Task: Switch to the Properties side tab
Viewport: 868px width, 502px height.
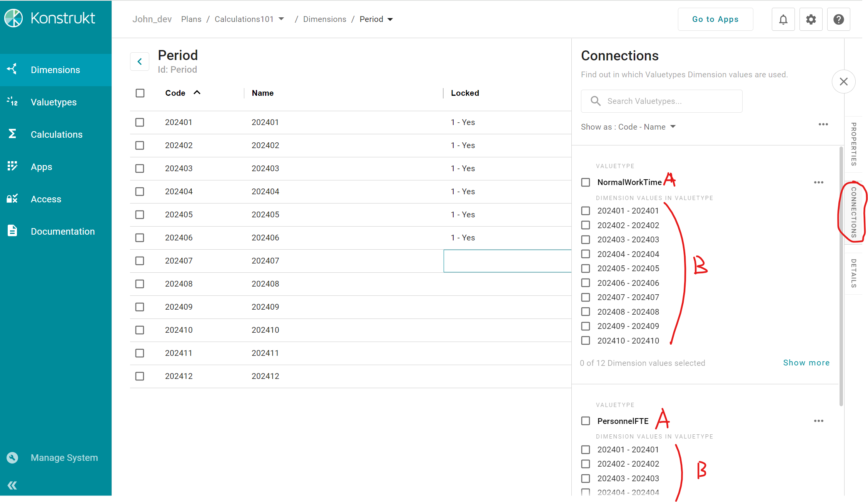Action: click(853, 144)
